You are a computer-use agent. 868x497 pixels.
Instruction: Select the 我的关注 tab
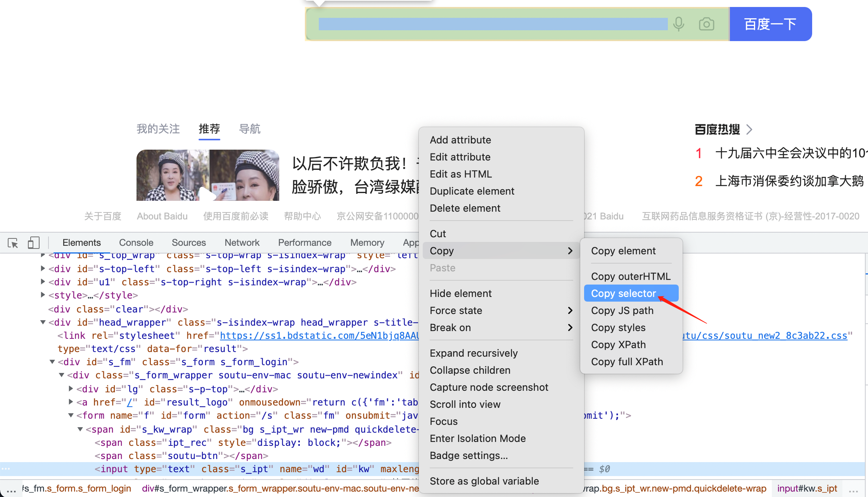[x=158, y=129]
